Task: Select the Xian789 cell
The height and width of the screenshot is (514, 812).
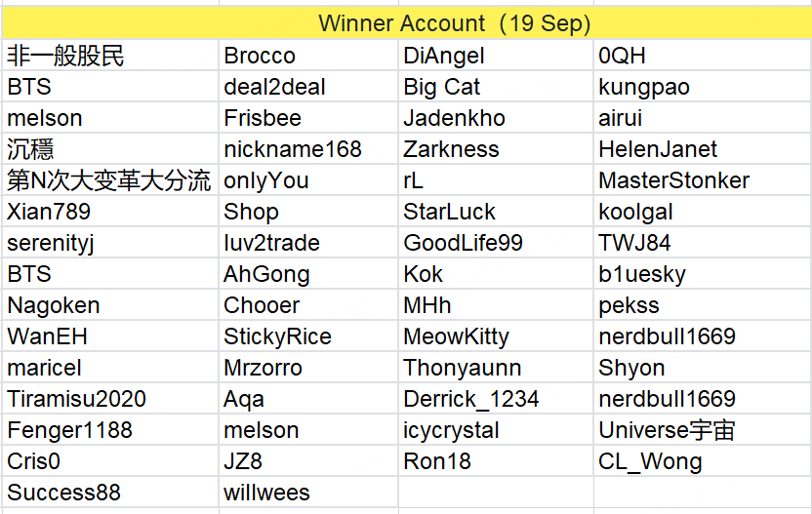Action: coord(110,212)
